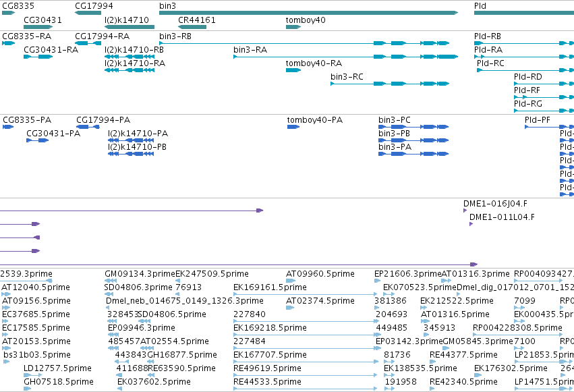Select protein CG8335-PA label
The image size is (574, 392).
point(27,120)
